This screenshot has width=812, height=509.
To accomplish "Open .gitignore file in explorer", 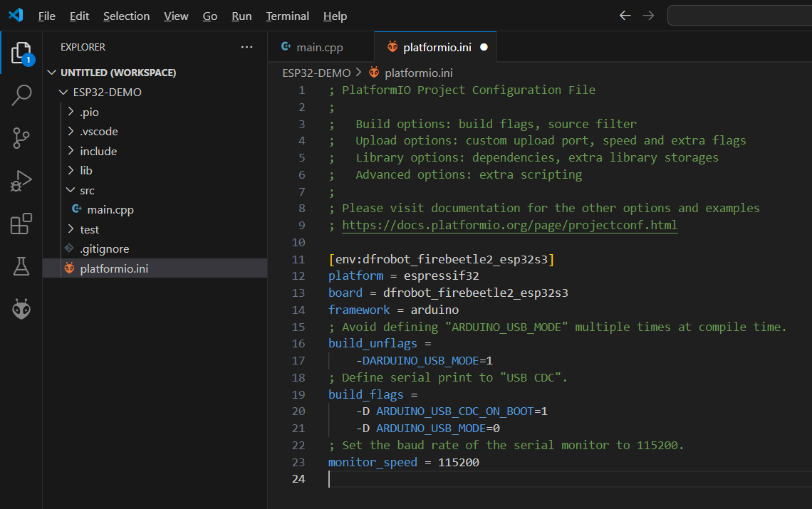I will coord(104,248).
